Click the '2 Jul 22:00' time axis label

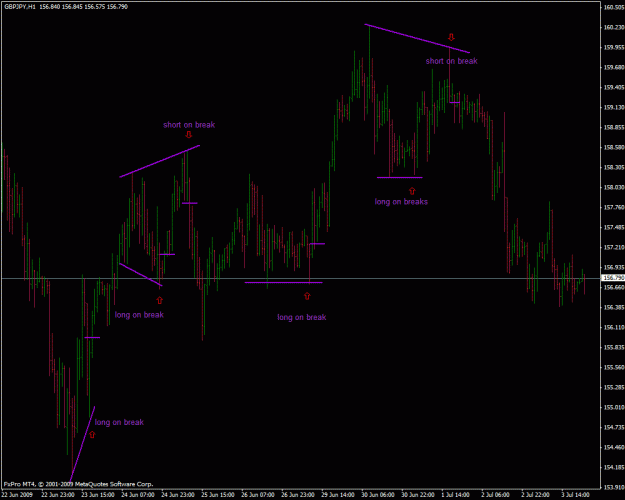[536, 495]
